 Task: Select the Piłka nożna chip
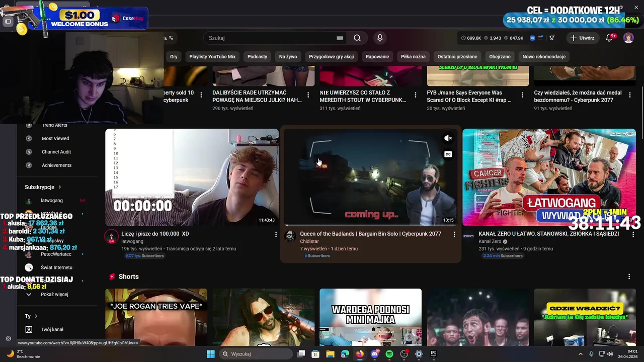click(x=413, y=57)
